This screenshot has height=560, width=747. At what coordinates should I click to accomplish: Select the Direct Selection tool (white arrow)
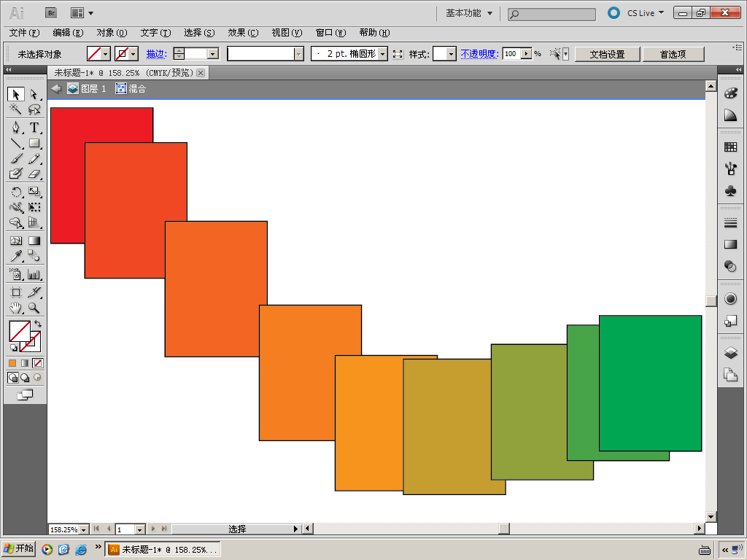point(34,94)
